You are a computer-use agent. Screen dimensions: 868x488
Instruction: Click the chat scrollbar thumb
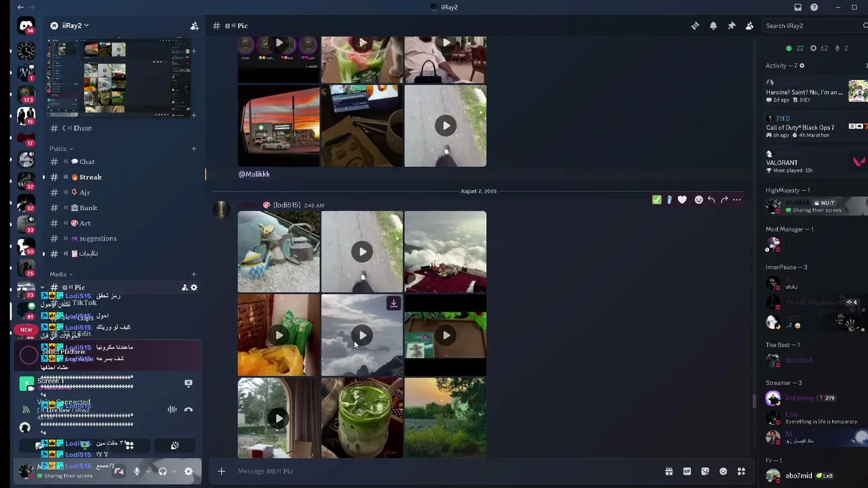click(x=753, y=401)
